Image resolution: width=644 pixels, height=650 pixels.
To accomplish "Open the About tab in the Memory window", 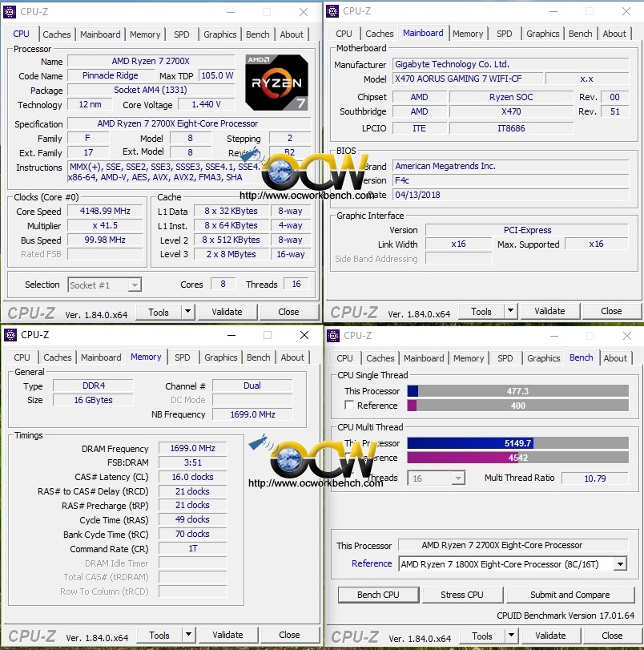I will (x=292, y=357).
